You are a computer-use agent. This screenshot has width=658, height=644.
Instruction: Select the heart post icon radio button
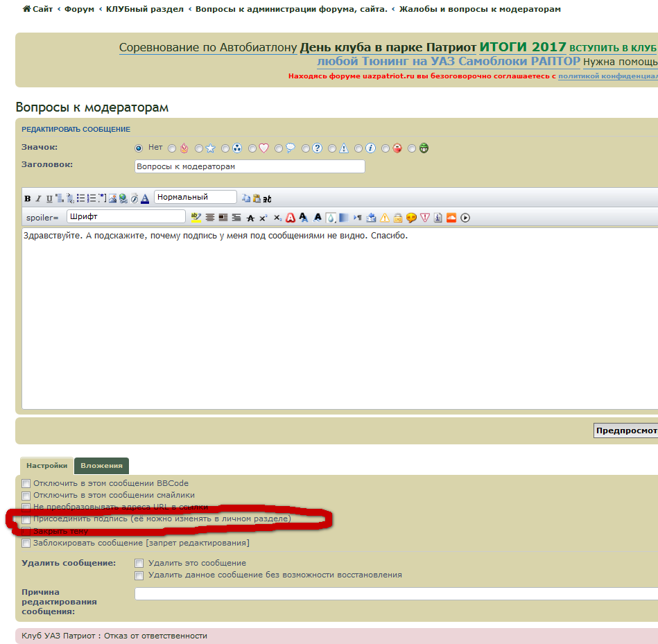pos(252,148)
